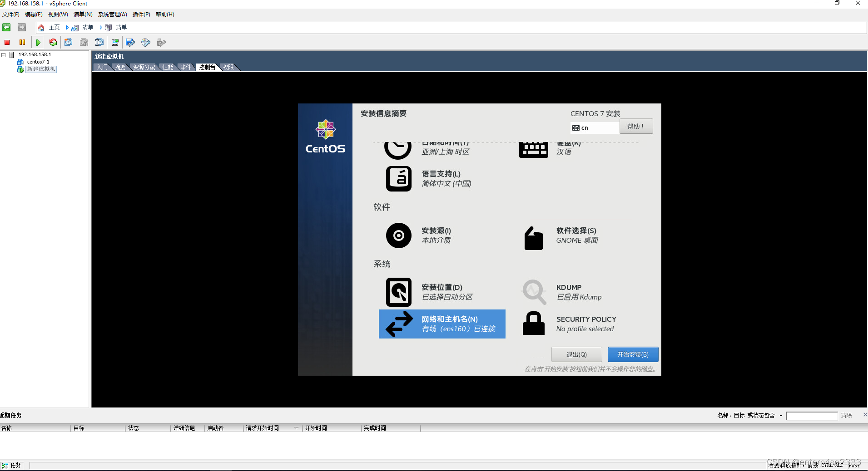Click the floppy drive connection icon
Screen dimensions: 868x471
click(x=130, y=42)
